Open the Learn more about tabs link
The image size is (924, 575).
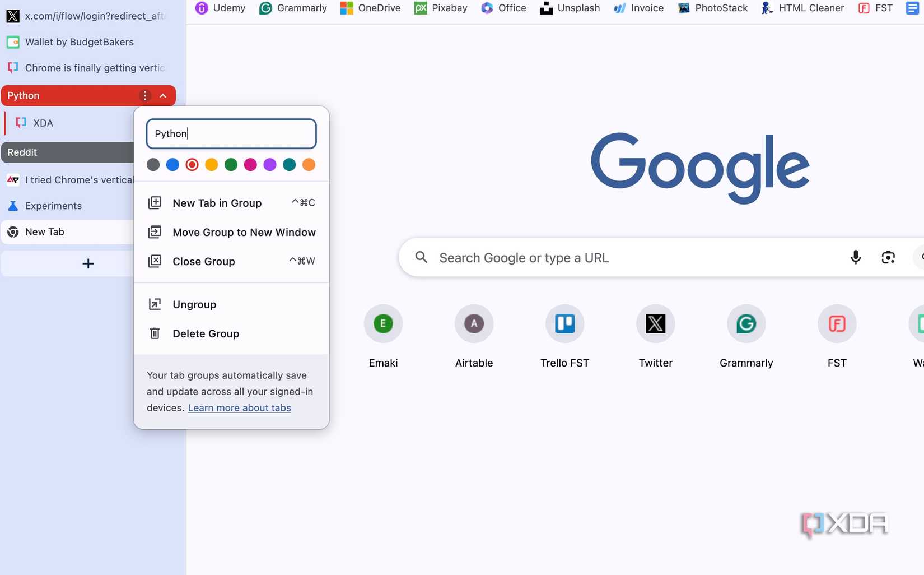tap(239, 407)
